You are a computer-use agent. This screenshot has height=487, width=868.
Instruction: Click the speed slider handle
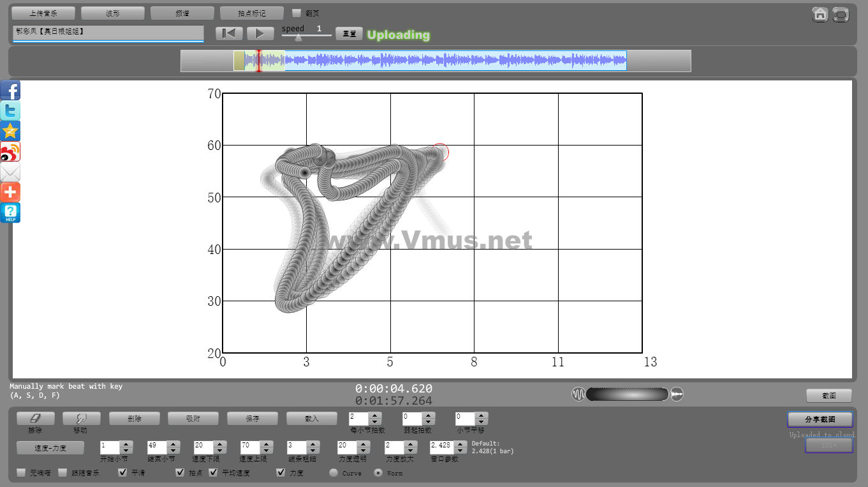(x=298, y=38)
